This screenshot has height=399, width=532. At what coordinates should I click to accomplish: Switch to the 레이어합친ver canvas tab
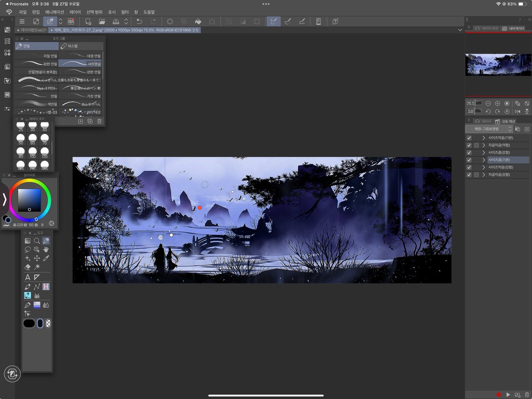click(x=32, y=30)
